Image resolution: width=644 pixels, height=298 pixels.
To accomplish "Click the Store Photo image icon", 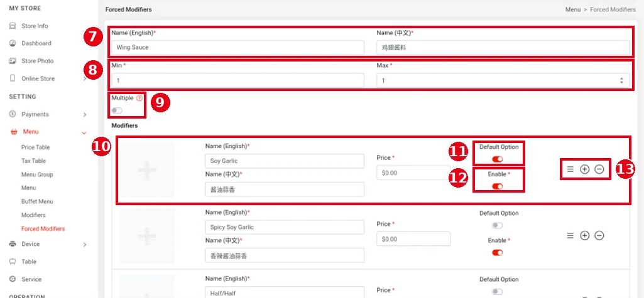I will click(13, 61).
